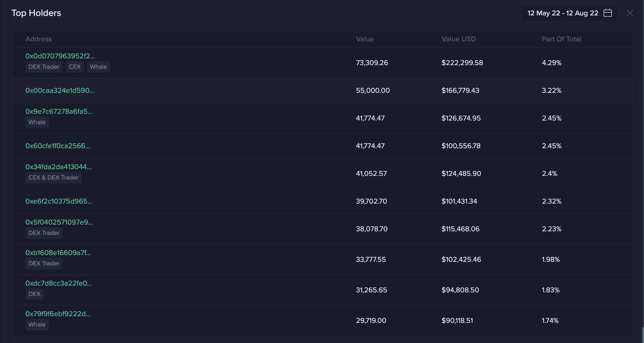Click the CEX tag on first holder
644x343 pixels.
(74, 67)
